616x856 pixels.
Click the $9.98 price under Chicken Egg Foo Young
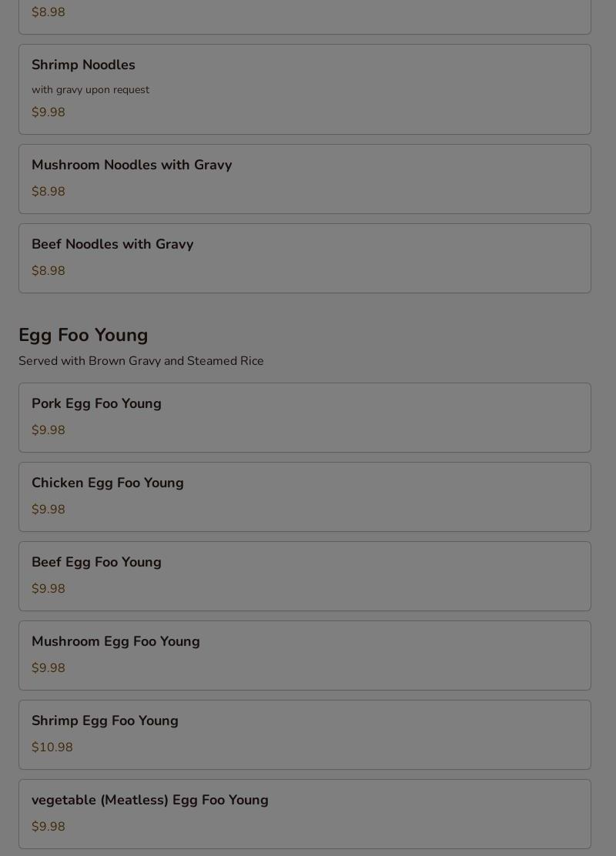pyautogui.click(x=49, y=510)
